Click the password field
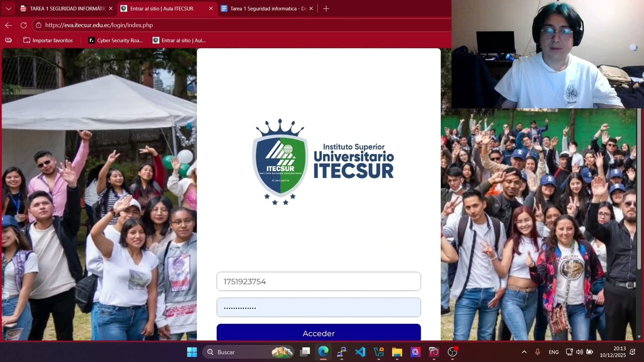The width and height of the screenshot is (644, 362). 318,307
